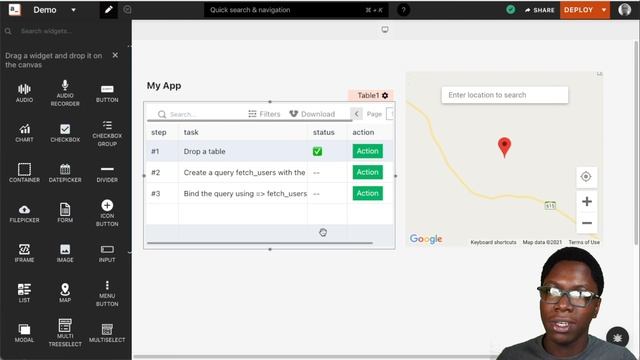
Task: Select the Datepicker widget
Action: click(65, 173)
